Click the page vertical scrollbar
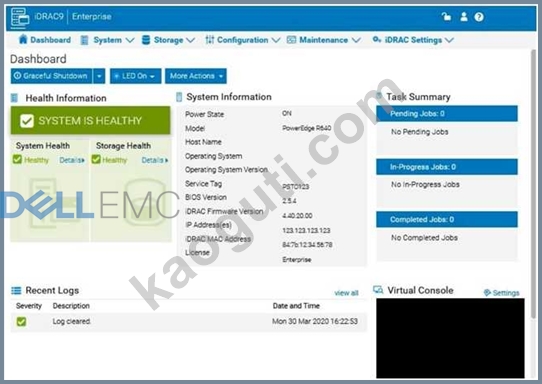The image size is (542, 384). pyautogui.click(x=533, y=183)
